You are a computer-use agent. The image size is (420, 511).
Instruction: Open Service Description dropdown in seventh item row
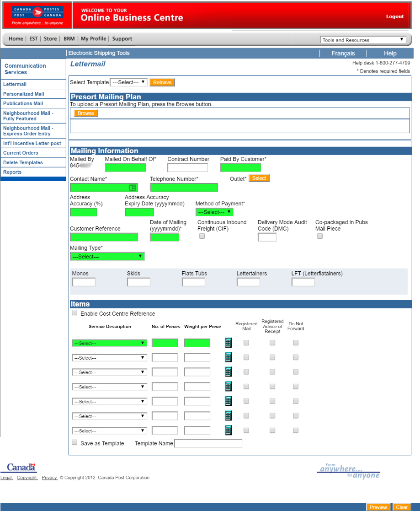pyautogui.click(x=109, y=431)
